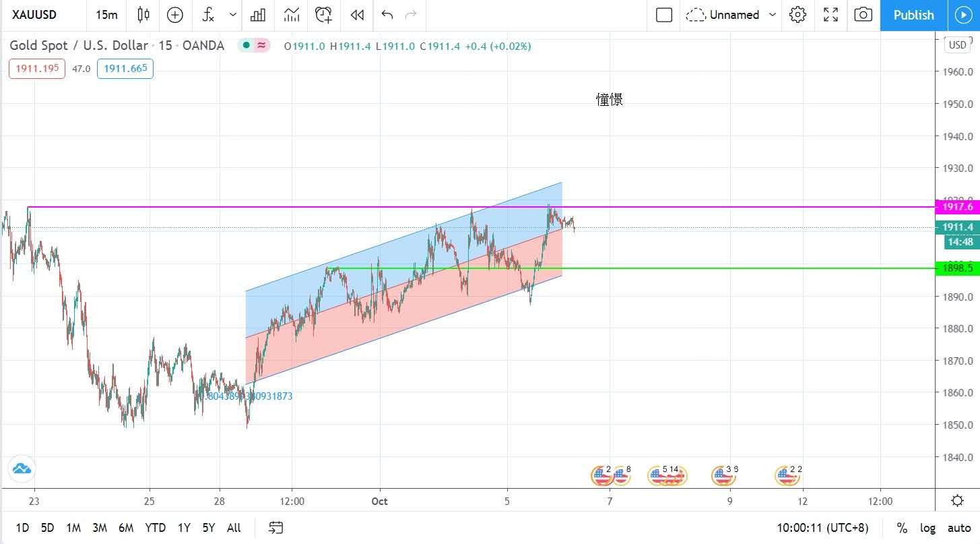Image resolution: width=980 pixels, height=544 pixels.
Task: Open the 15m timeframe interval dropdown
Action: coord(106,15)
